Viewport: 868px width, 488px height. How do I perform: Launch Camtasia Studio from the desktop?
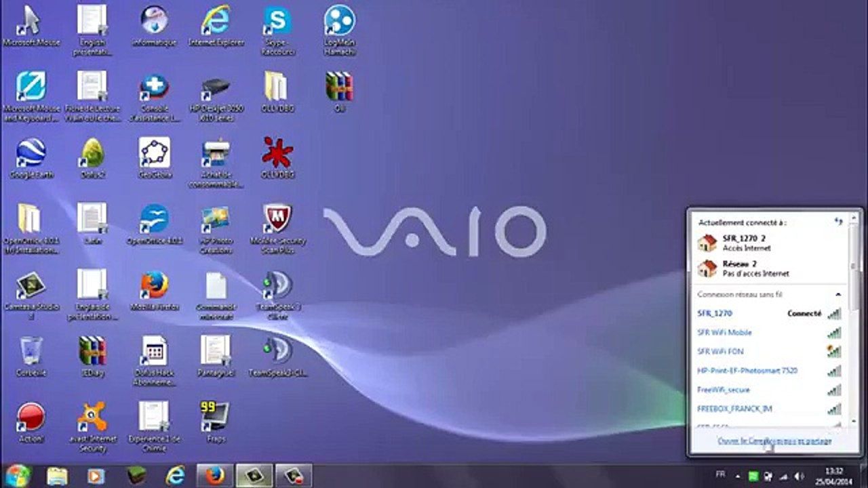coord(31,295)
